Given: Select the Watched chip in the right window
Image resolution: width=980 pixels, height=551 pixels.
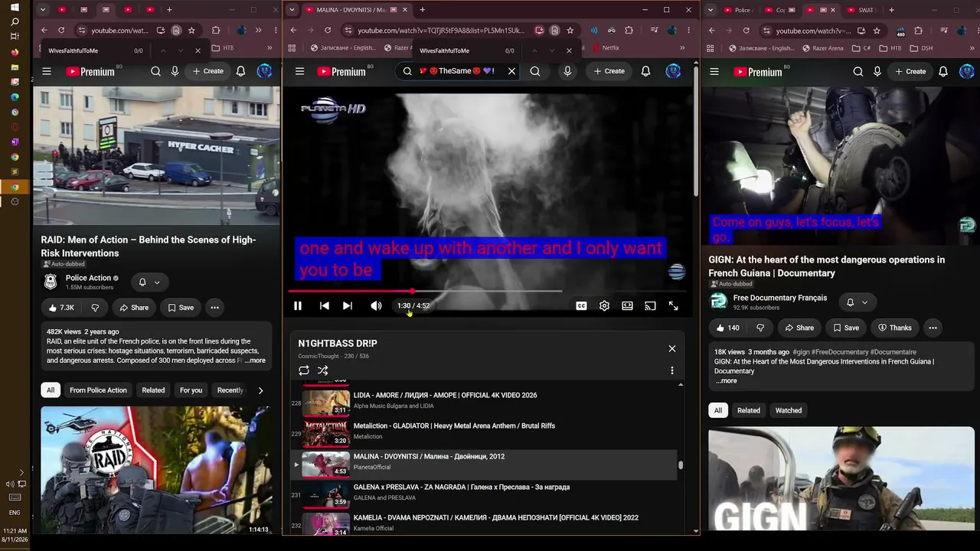Looking at the screenshot, I should (789, 410).
